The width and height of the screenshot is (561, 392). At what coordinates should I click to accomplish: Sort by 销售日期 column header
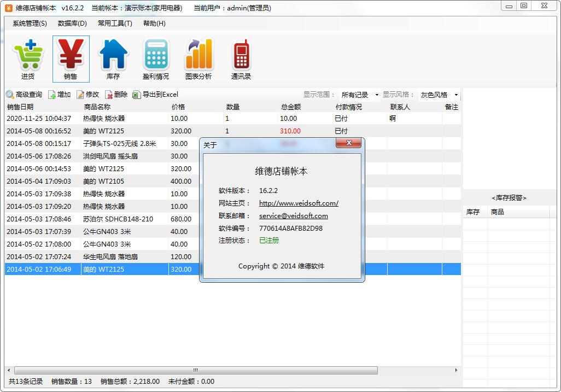(x=43, y=107)
